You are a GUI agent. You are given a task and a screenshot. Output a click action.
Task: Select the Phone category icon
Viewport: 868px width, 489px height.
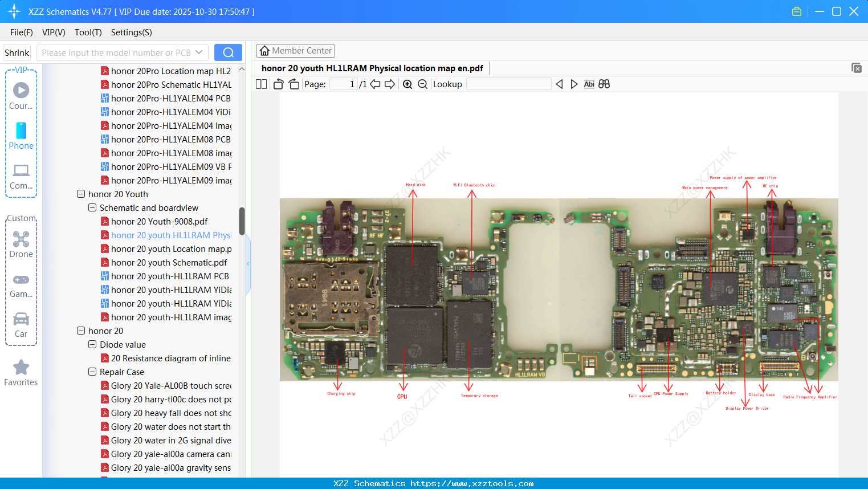pos(21,136)
